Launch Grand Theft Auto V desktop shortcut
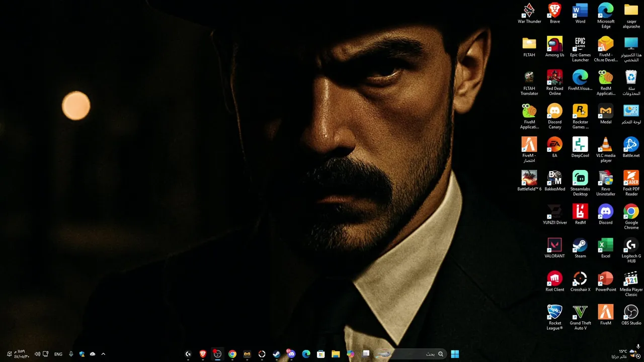 click(x=580, y=318)
